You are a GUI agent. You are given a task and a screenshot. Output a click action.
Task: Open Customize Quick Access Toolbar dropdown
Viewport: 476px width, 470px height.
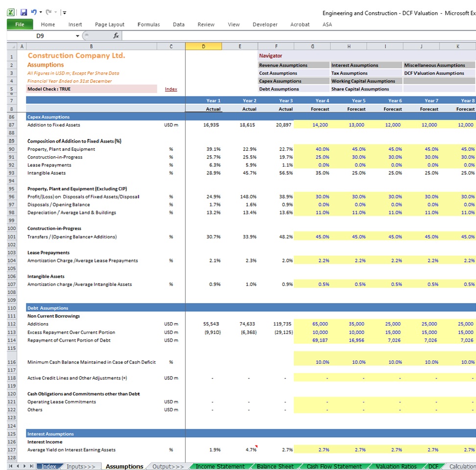coord(64,12)
